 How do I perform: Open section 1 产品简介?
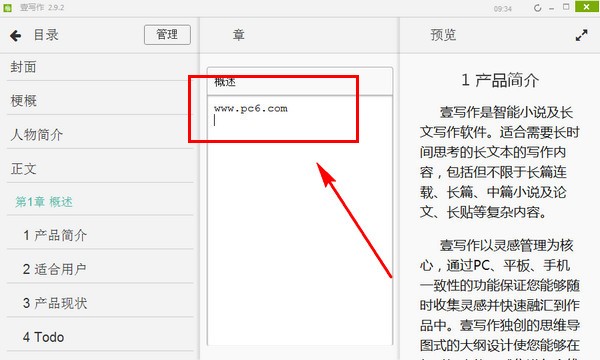tap(100, 235)
